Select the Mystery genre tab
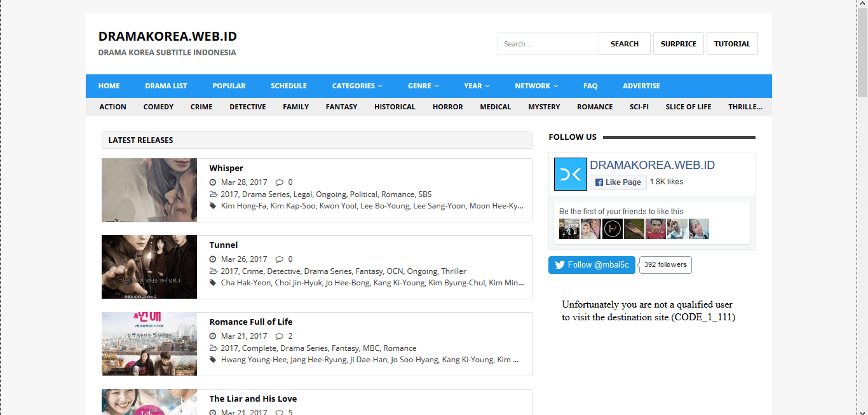 pyautogui.click(x=544, y=107)
